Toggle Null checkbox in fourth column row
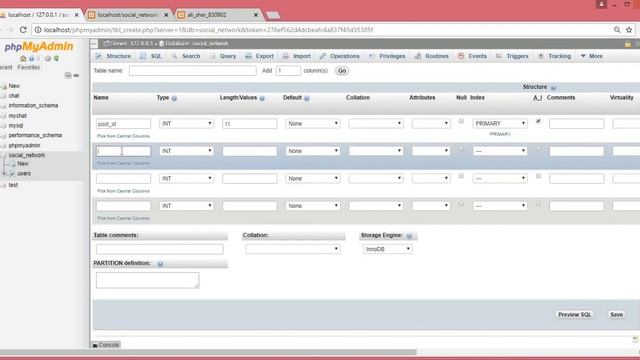Image resolution: width=640 pixels, height=360 pixels. pos(461,203)
